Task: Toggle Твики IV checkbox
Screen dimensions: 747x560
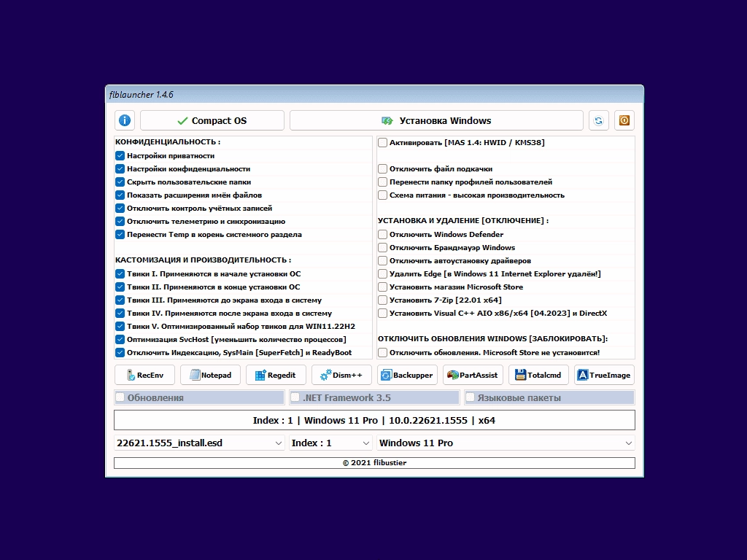Action: [x=120, y=314]
